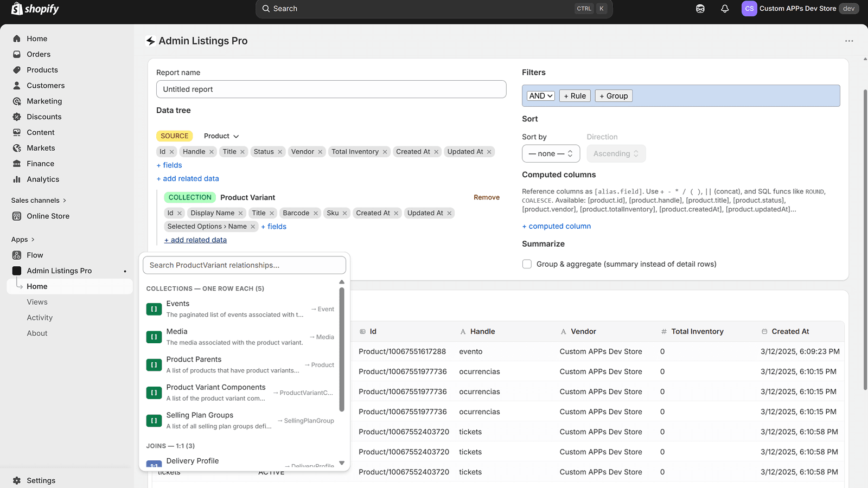Remove the Product Variant collection
The image size is (868, 488).
pyautogui.click(x=486, y=197)
